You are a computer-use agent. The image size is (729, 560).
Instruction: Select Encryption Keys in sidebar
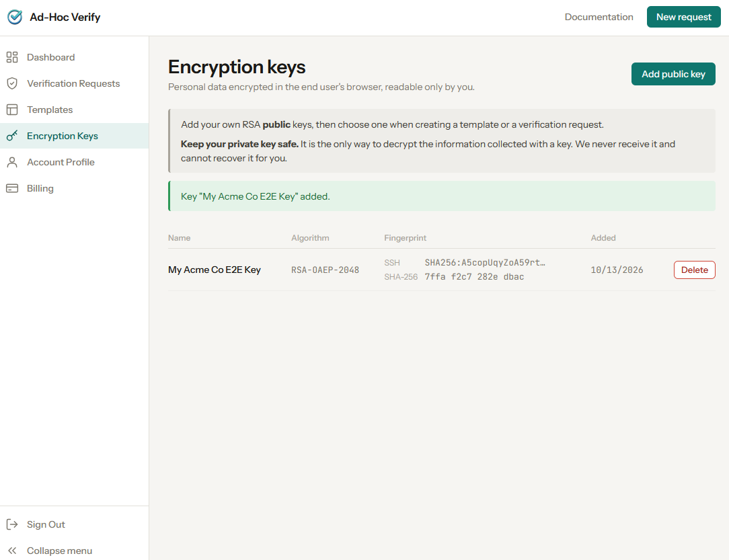coord(75,136)
